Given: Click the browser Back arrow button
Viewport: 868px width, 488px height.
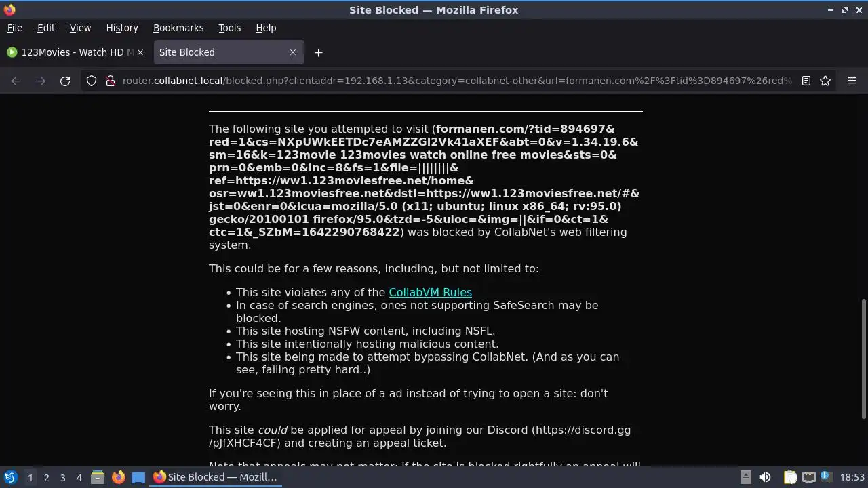Looking at the screenshot, I should tap(16, 81).
